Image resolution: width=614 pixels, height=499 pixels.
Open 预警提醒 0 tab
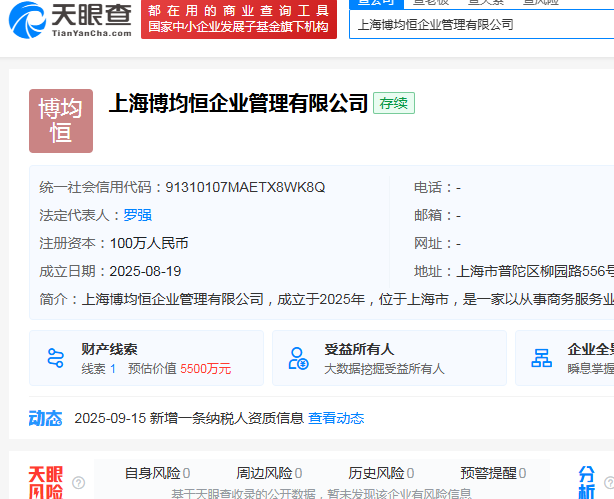(493, 473)
